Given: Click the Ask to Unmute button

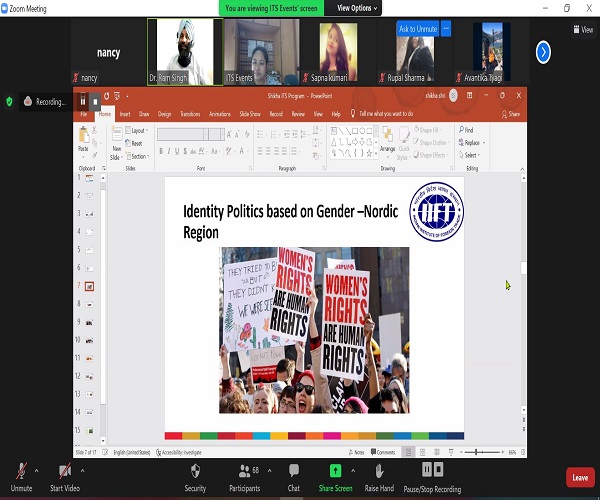Looking at the screenshot, I should 417,29.
